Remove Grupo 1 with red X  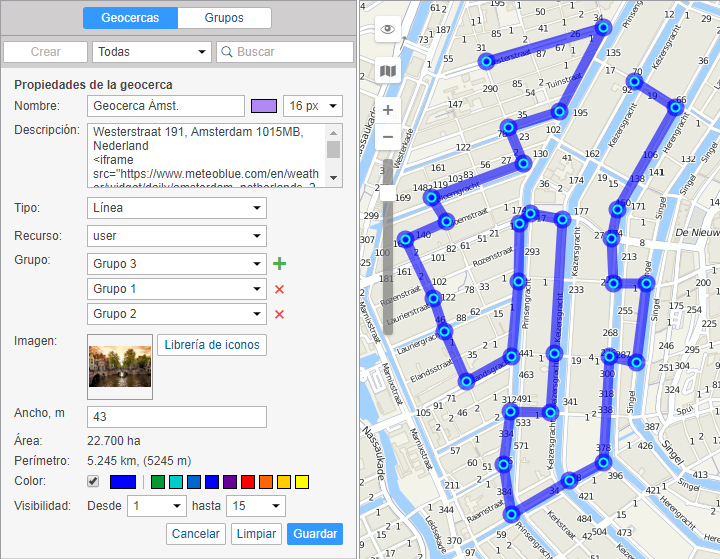(279, 290)
